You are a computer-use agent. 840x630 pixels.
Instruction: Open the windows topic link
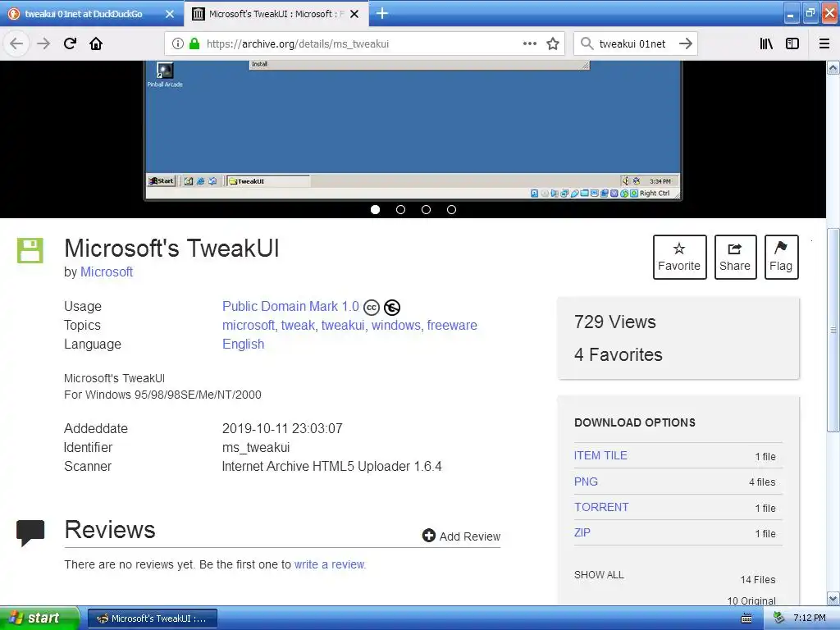tap(396, 325)
